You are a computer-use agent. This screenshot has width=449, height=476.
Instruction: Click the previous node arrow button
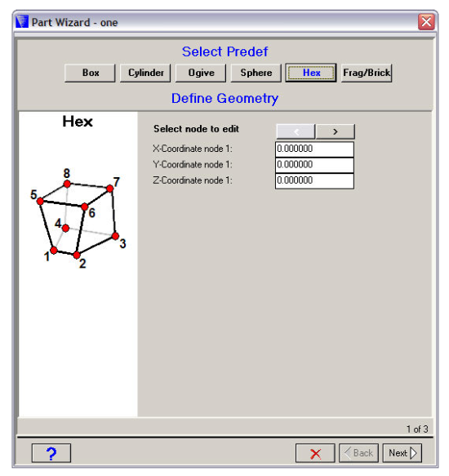click(296, 131)
